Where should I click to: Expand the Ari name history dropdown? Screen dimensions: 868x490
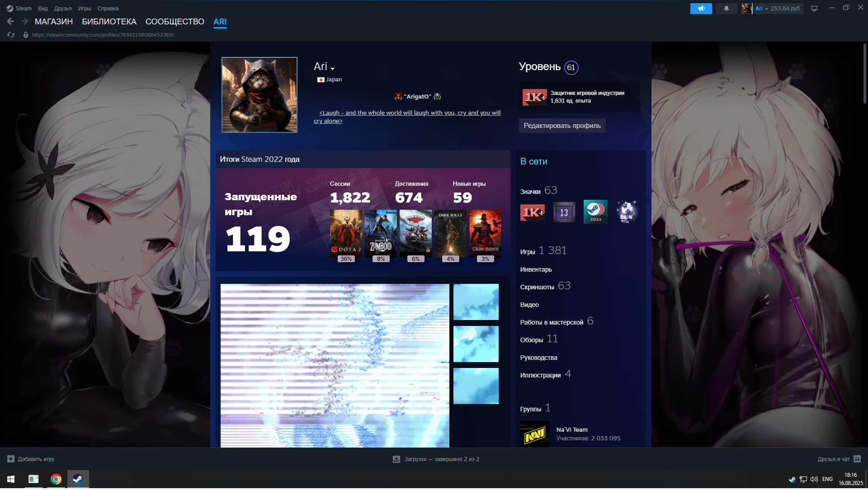point(332,68)
